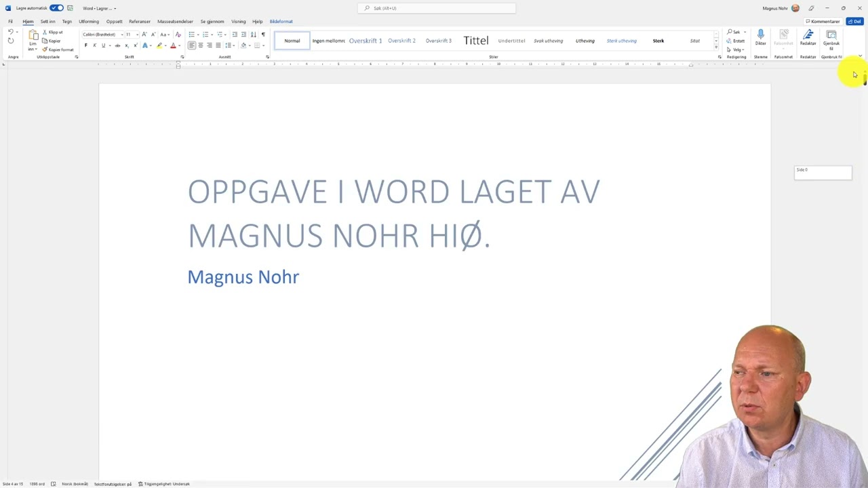The width and height of the screenshot is (868, 488).
Task: Toggle italic formatting (K)
Action: [x=94, y=45]
